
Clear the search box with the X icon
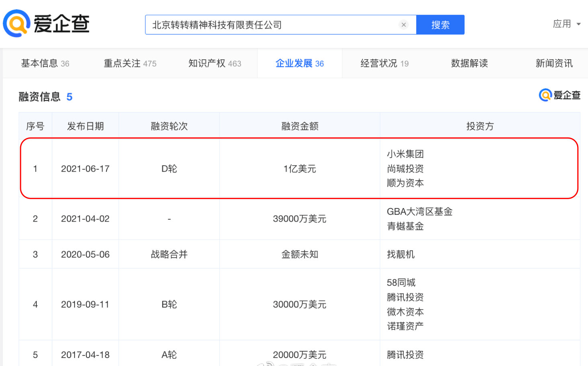click(x=403, y=25)
